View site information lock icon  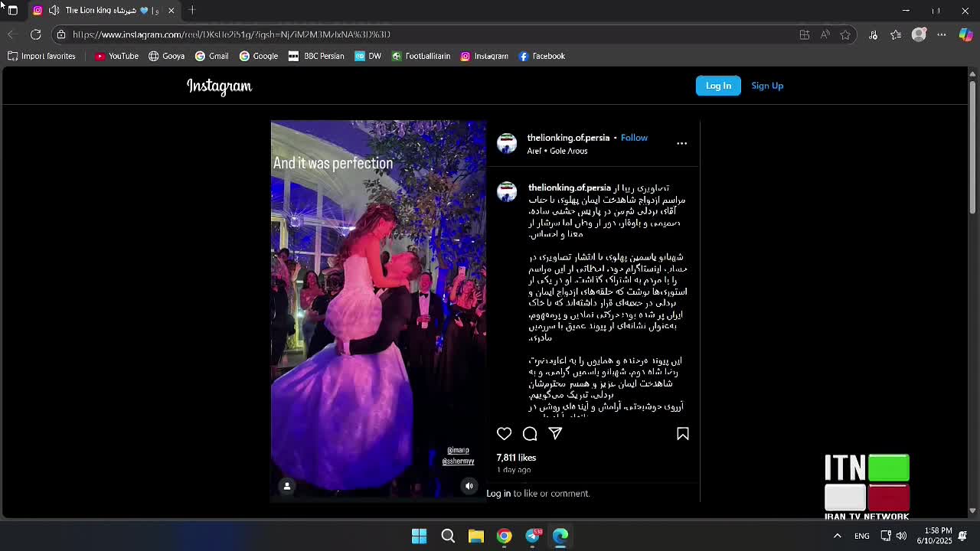pyautogui.click(x=61, y=34)
